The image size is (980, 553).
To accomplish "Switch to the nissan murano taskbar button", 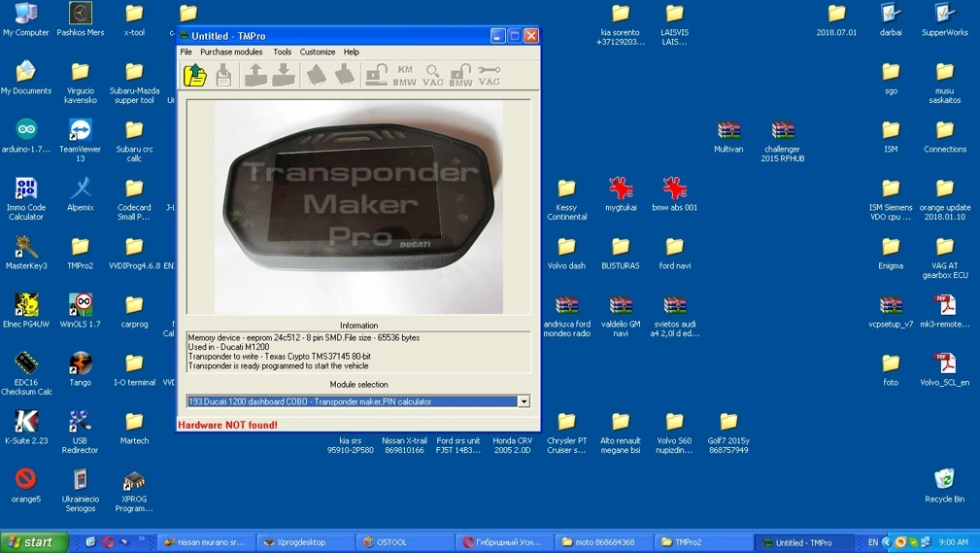I will [x=207, y=542].
